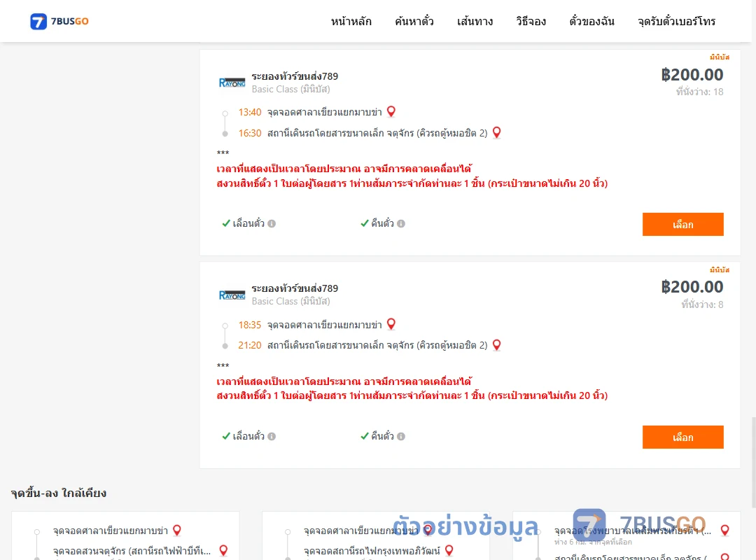Select วิธีจอง in the top navigation
This screenshot has height=560, width=756.
(531, 21)
